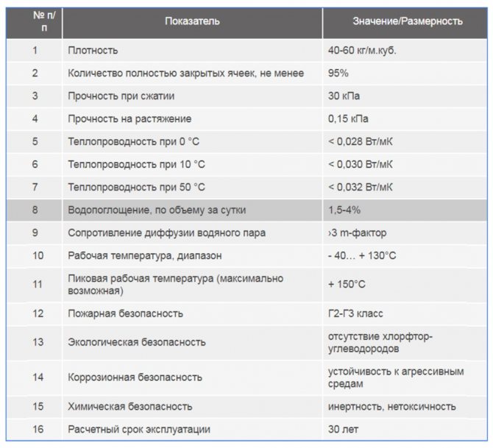Viewport: 493px width, 448px height.
Task: Select the "Плотность" row label
Action: (93, 51)
